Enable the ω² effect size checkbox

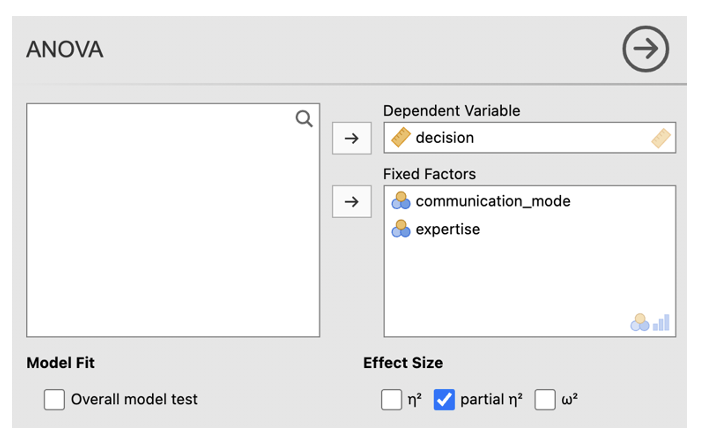pos(545,400)
